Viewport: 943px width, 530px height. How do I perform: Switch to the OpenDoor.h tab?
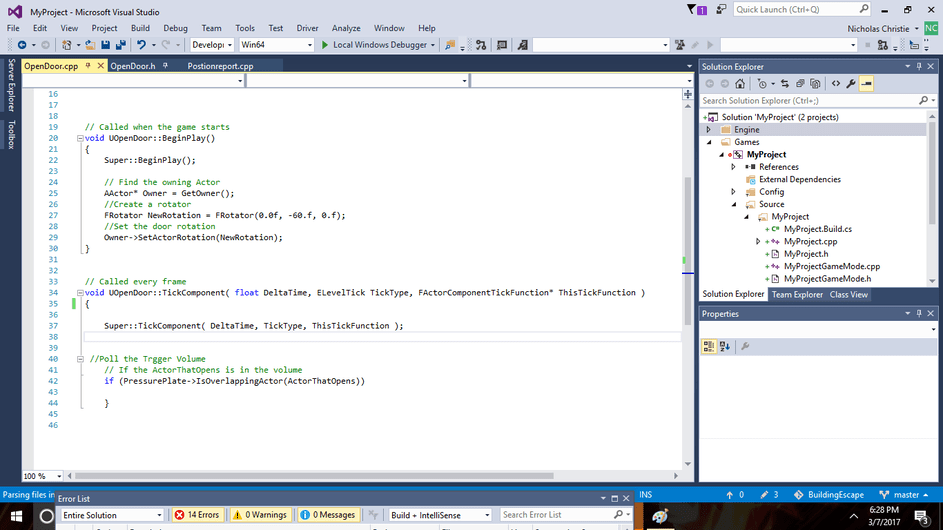[x=132, y=66]
